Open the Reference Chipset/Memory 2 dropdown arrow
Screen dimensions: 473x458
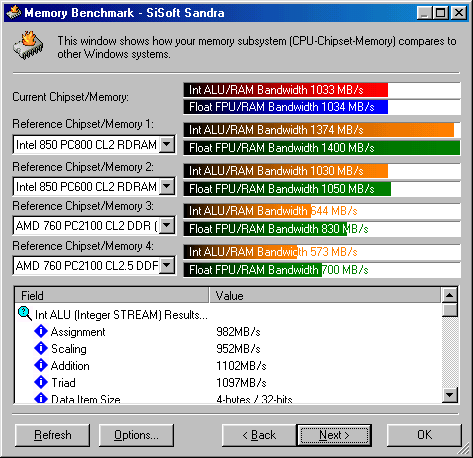pos(167,186)
